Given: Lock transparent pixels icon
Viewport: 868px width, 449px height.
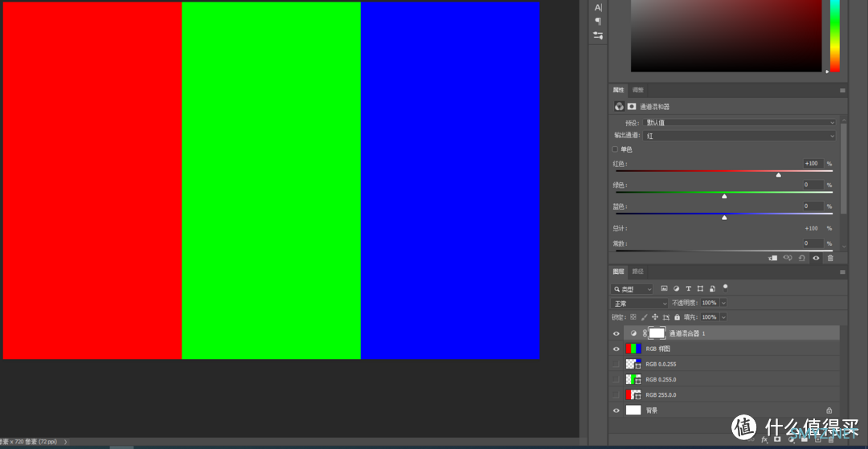Looking at the screenshot, I should pyautogui.click(x=633, y=317).
